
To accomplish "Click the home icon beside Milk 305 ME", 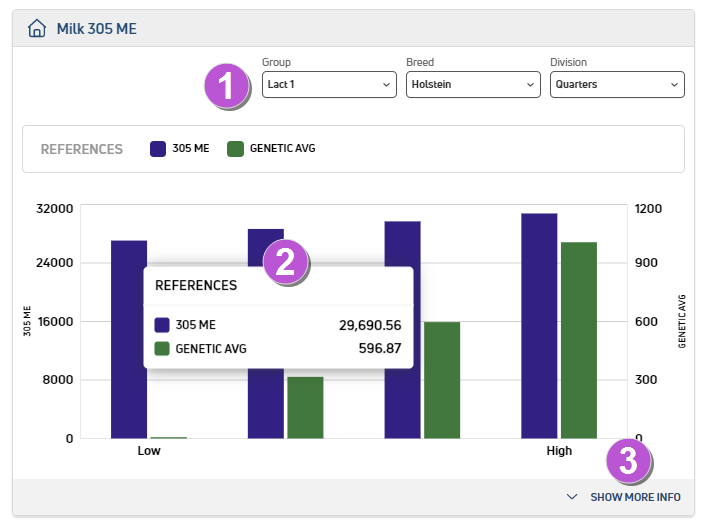I will [37, 28].
